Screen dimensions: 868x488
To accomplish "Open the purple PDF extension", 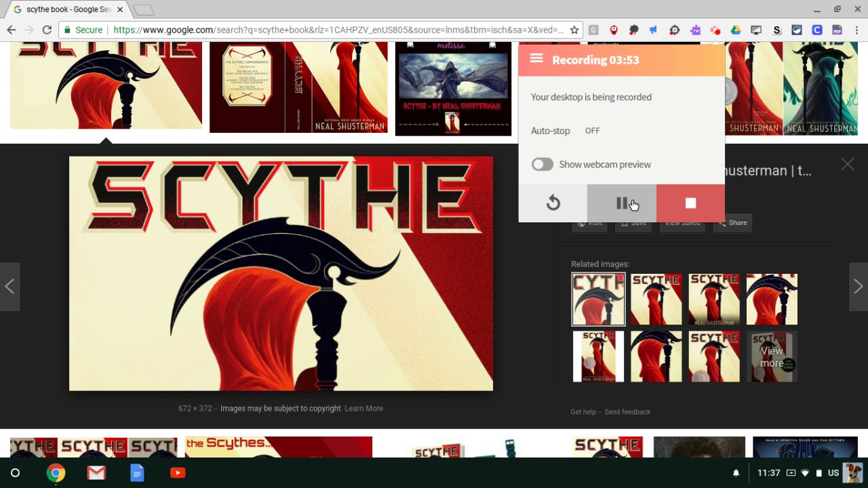I will click(837, 30).
